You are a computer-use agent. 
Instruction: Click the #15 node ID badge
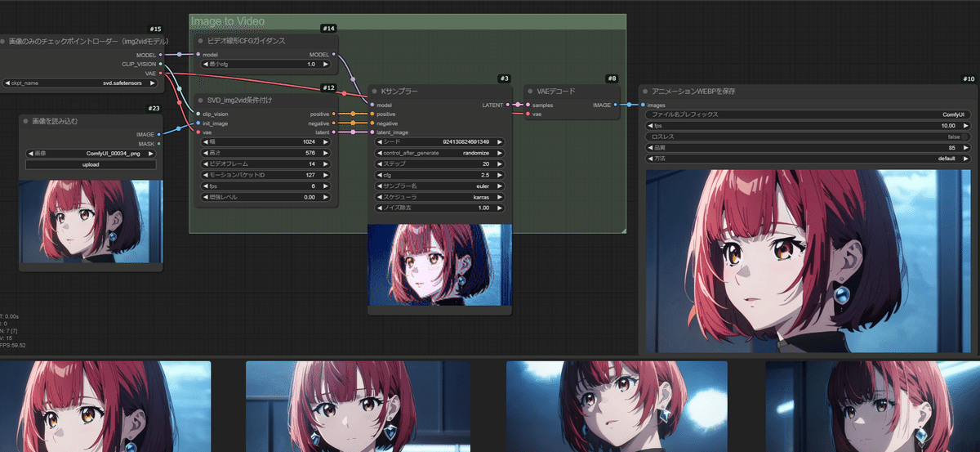tap(155, 29)
